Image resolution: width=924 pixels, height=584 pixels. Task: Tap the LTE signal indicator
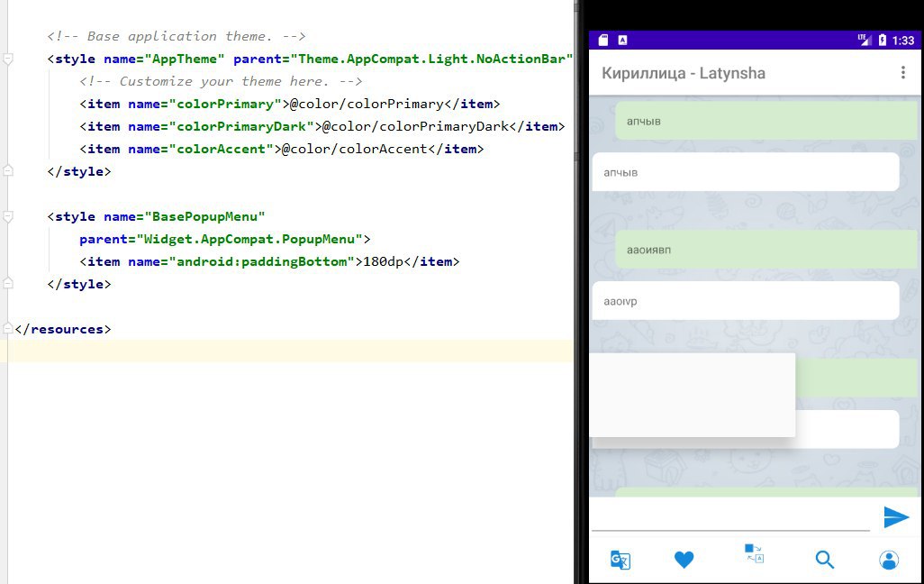[x=864, y=41]
